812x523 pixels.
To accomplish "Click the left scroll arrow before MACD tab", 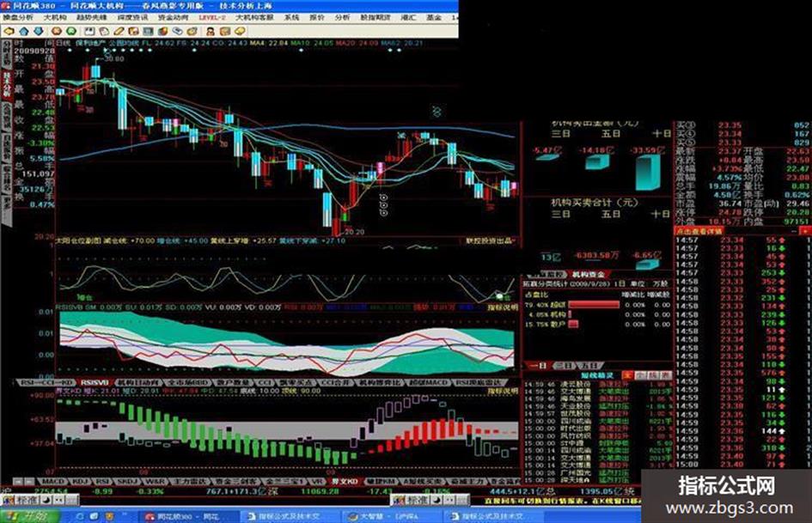I will point(17,481).
